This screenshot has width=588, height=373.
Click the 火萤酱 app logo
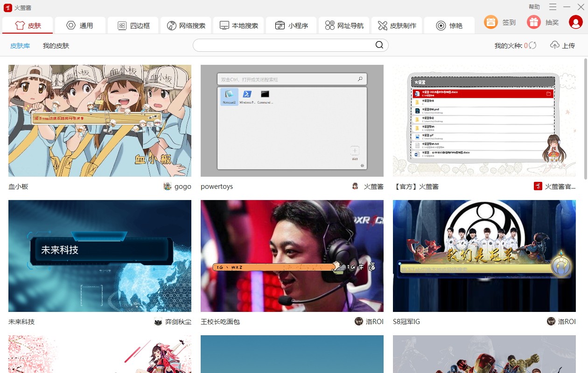[7, 7]
